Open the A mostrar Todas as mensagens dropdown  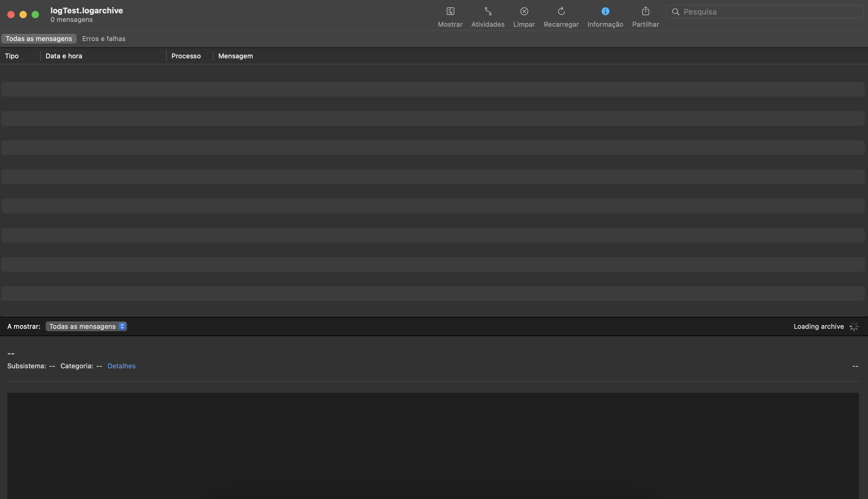(x=86, y=327)
